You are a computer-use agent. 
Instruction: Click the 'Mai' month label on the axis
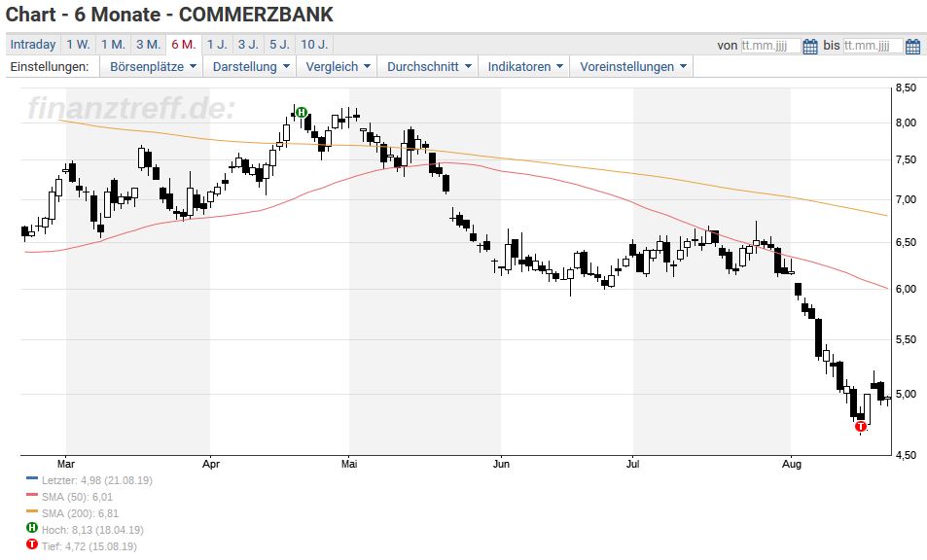click(x=349, y=465)
